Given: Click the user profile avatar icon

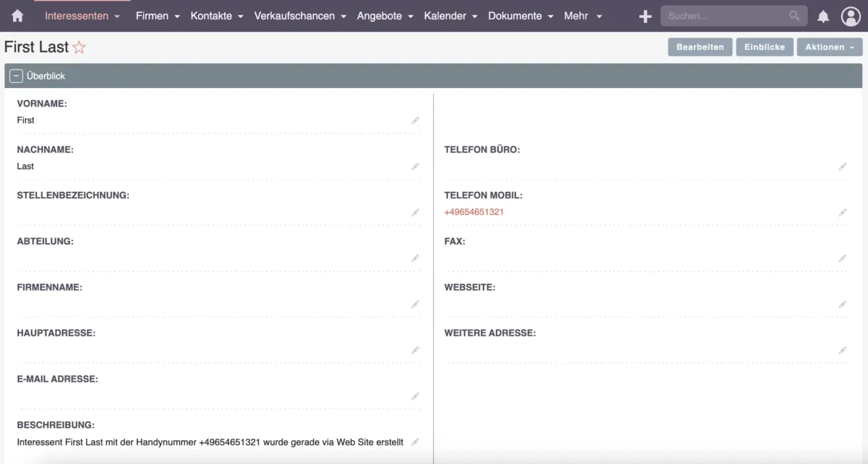Looking at the screenshot, I should coord(851,16).
